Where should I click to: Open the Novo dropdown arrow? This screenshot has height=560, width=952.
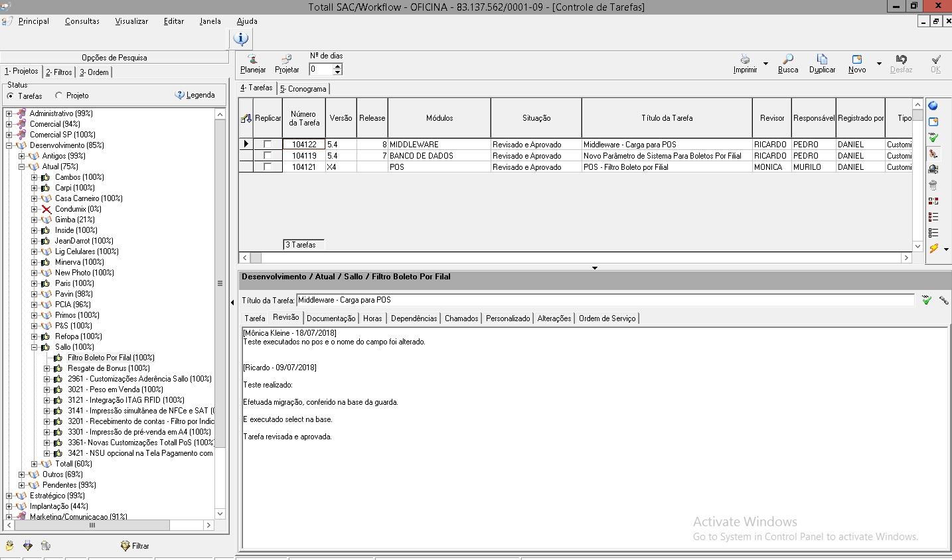[x=879, y=64]
